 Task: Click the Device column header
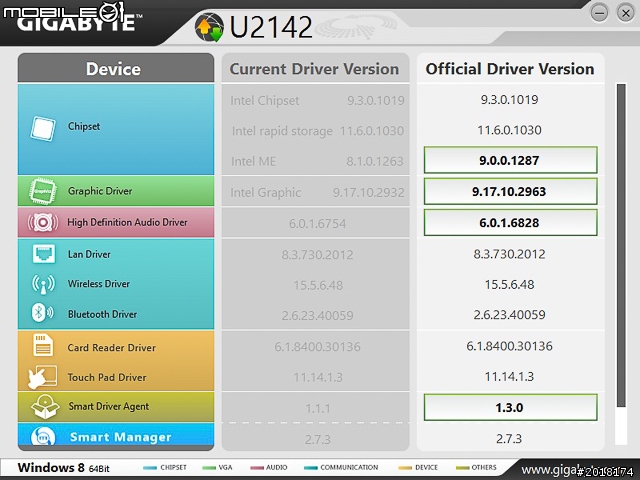coord(116,68)
